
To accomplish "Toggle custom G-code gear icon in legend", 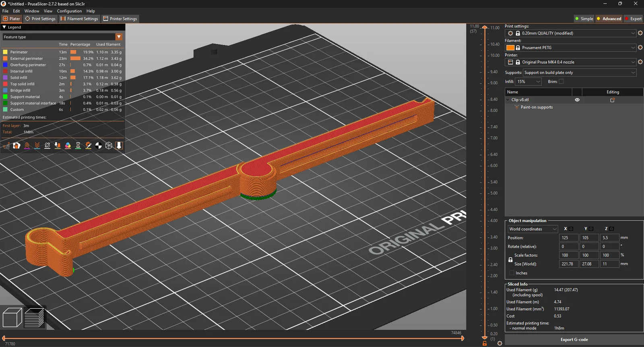I will coord(88,146).
